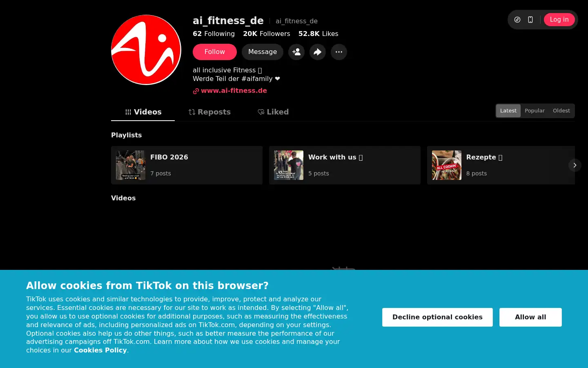This screenshot has height=368, width=588.
Task: Open the www.ai-fitness.de link
Action: (234, 91)
